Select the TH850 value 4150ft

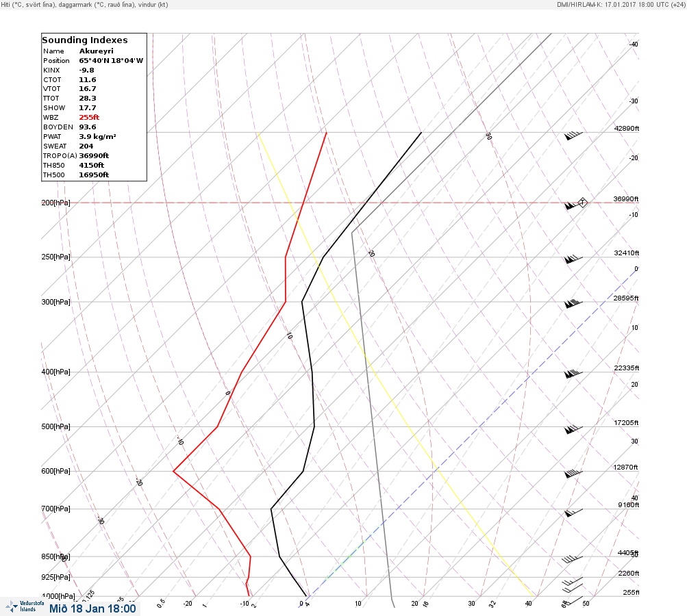tap(92, 165)
